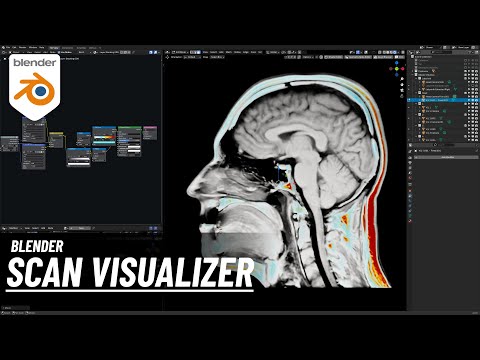
Task: Click the pan hand icon in the viewport
Action: (402, 84)
